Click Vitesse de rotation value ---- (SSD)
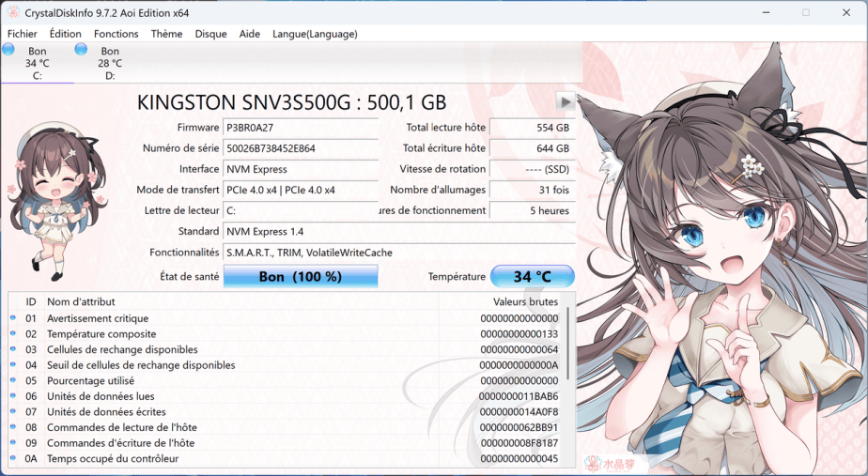 (533, 169)
